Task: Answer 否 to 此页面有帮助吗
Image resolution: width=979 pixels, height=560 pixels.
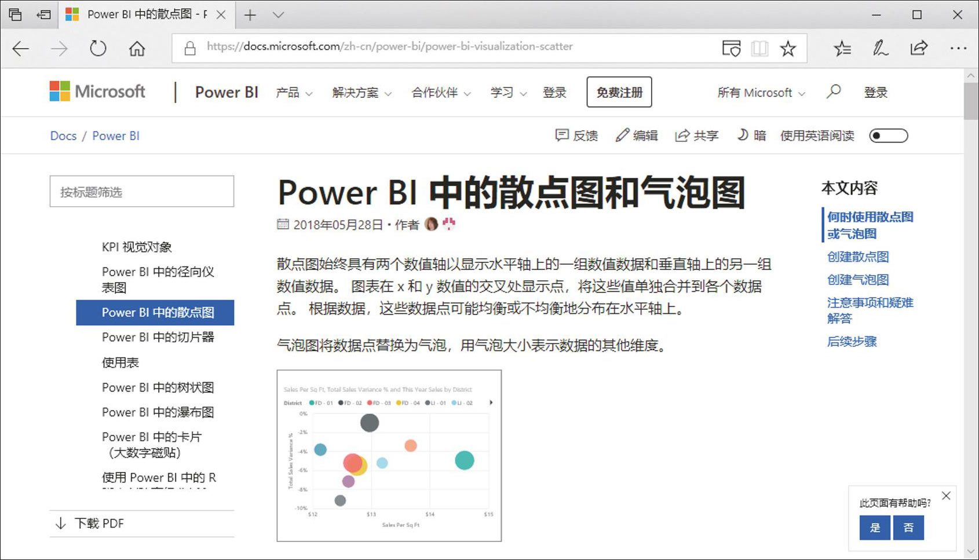Action: point(908,528)
